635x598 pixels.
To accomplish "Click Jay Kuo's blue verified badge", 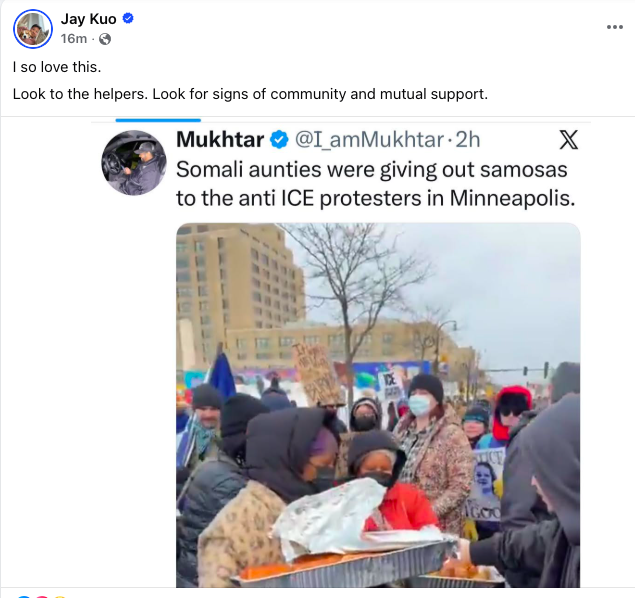I will 128,18.
